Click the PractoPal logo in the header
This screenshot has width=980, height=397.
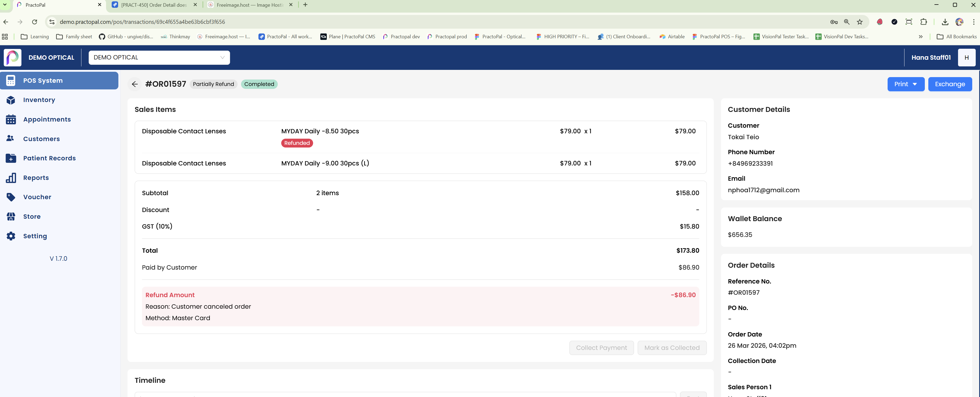coord(13,57)
